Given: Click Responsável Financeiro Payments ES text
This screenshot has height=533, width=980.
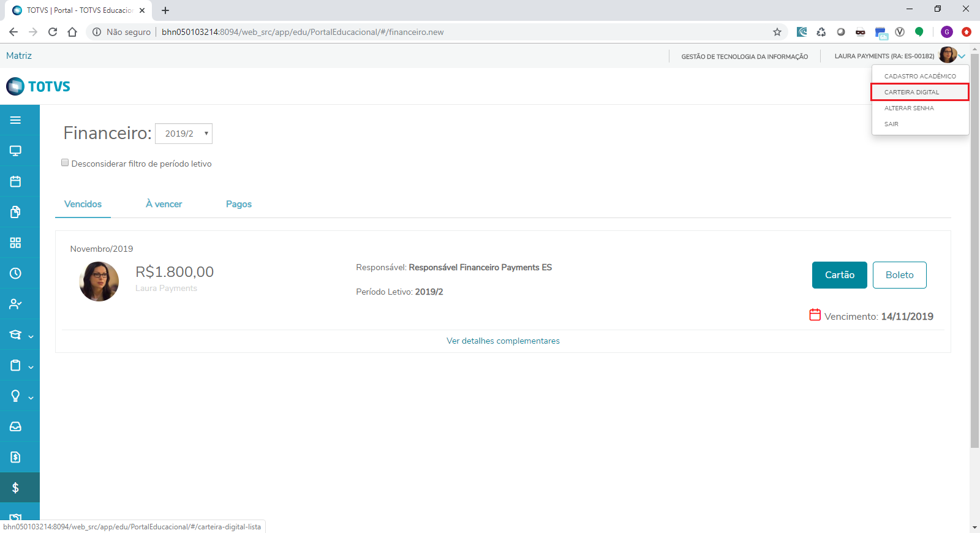Looking at the screenshot, I should [480, 267].
